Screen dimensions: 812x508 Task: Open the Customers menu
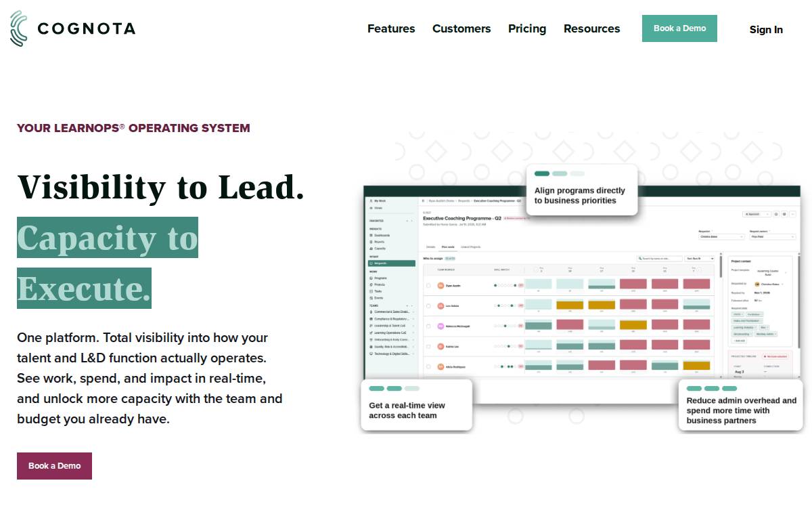coord(461,28)
